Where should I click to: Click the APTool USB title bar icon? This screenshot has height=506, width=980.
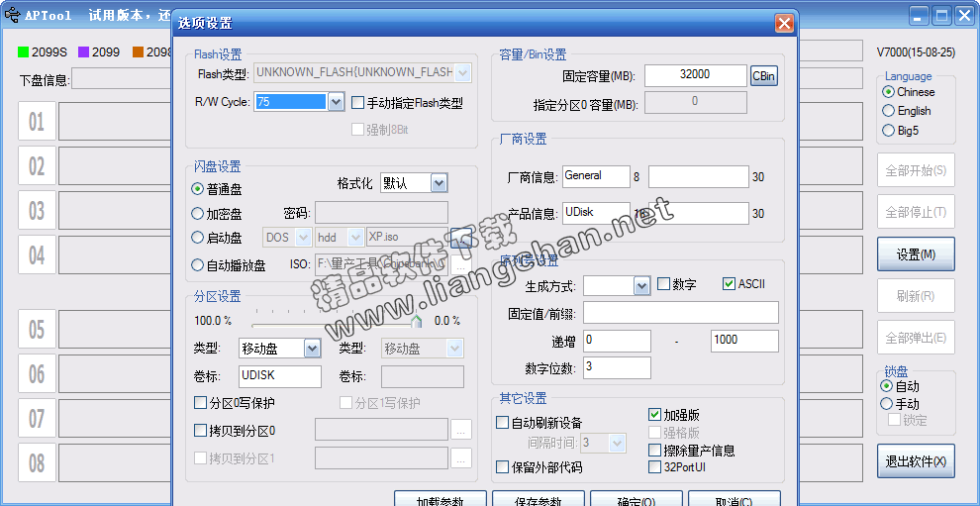pyautogui.click(x=11, y=16)
